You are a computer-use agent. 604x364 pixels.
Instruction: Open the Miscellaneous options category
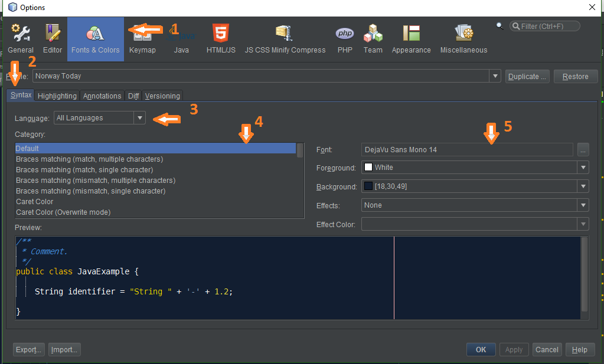pyautogui.click(x=464, y=39)
